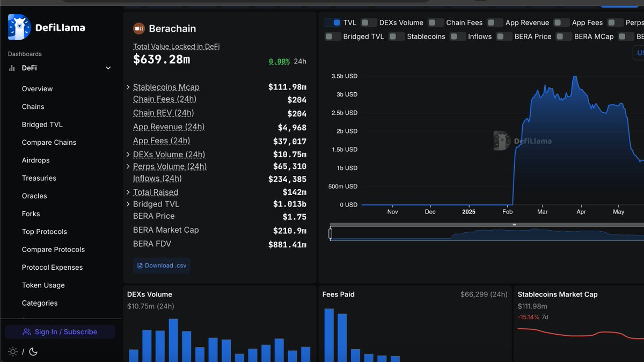The height and width of the screenshot is (362, 644).
Task: Click Total Value Locked in DeFi label
Action: (x=177, y=47)
